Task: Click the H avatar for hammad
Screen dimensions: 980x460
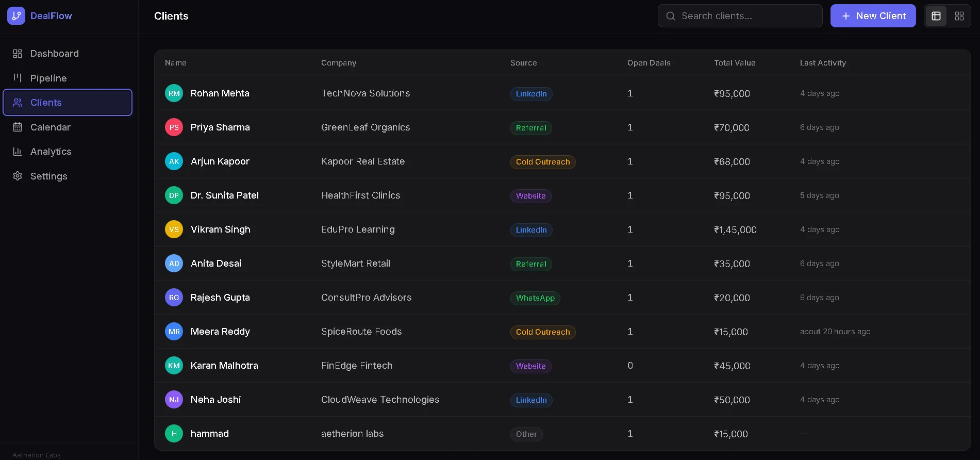Action: pos(174,434)
